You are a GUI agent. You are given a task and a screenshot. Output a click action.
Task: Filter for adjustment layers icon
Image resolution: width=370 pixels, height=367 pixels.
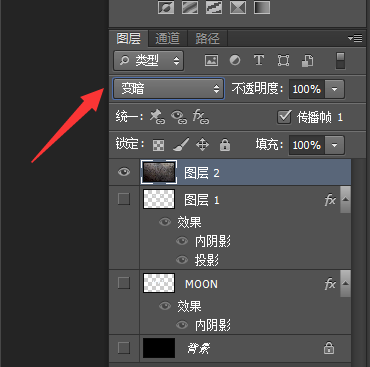pos(235,60)
